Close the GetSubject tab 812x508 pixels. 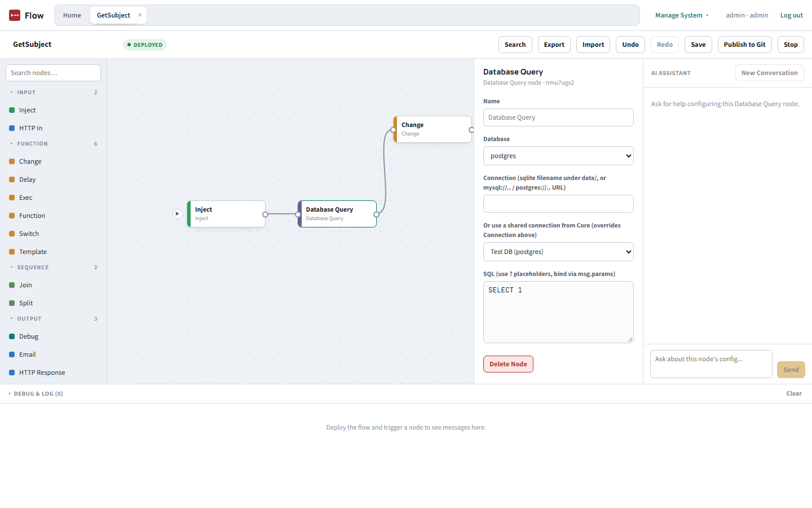tap(140, 15)
